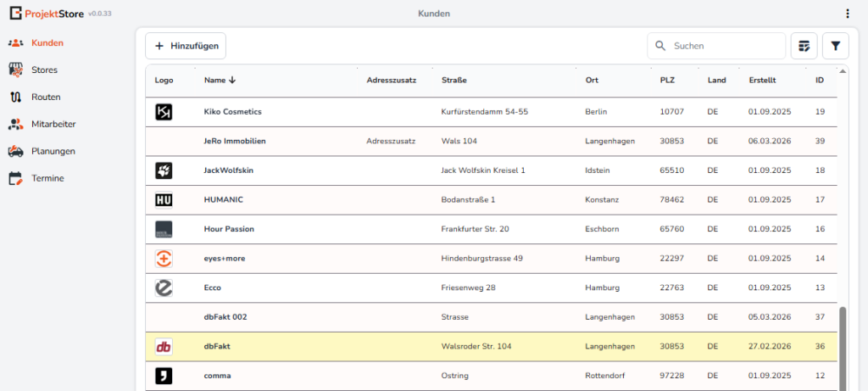Sort by the Erstellt column header
Screen dimensions: 868x391
click(763, 81)
